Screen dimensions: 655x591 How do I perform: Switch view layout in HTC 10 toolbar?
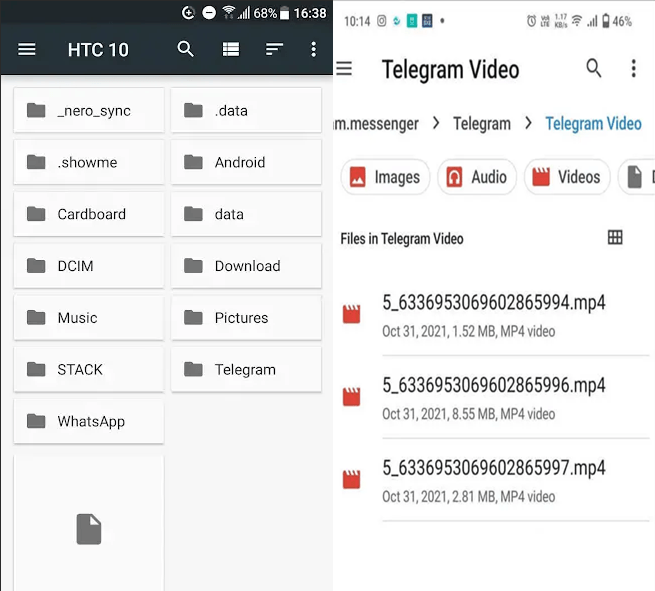[231, 49]
